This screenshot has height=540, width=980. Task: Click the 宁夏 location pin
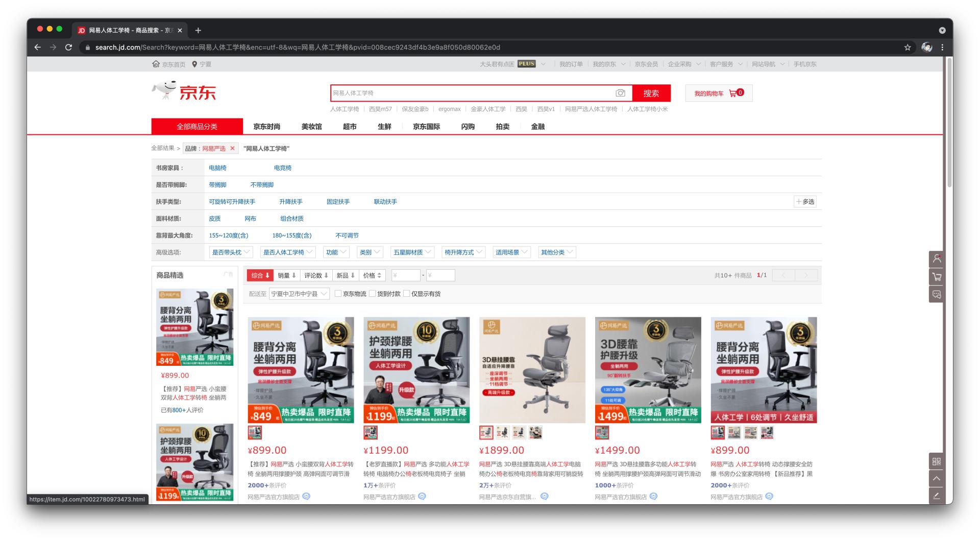194,64
